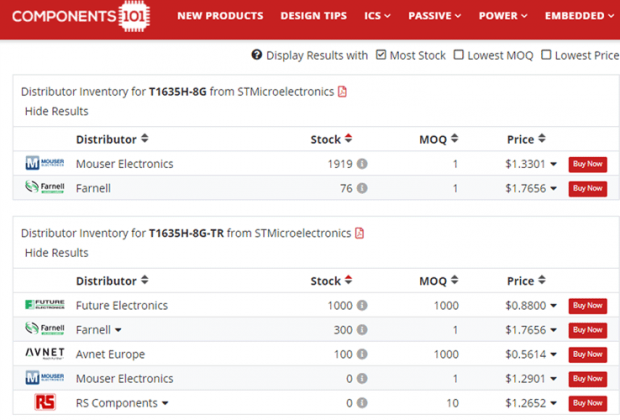Expand price breaks for Farnell $1.7656 in T1635H-8G
This screenshot has width=620, height=420.
(x=554, y=189)
